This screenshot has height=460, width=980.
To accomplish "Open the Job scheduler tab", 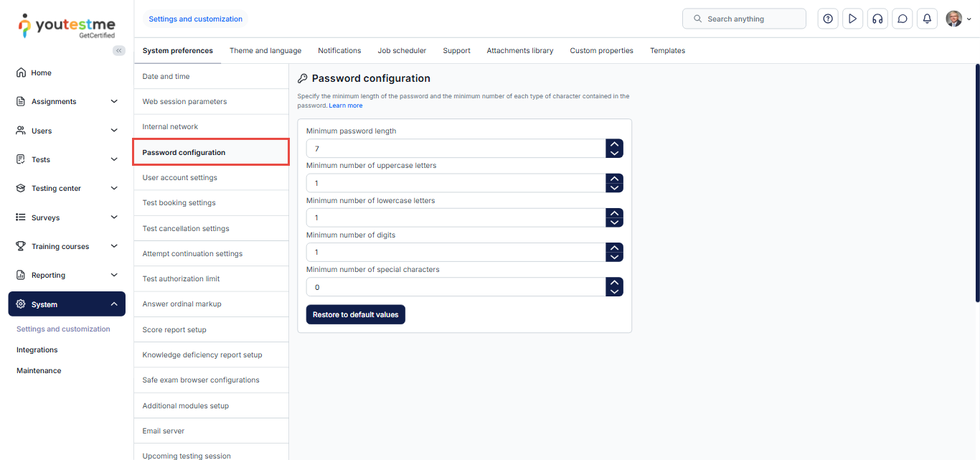I will 402,51.
